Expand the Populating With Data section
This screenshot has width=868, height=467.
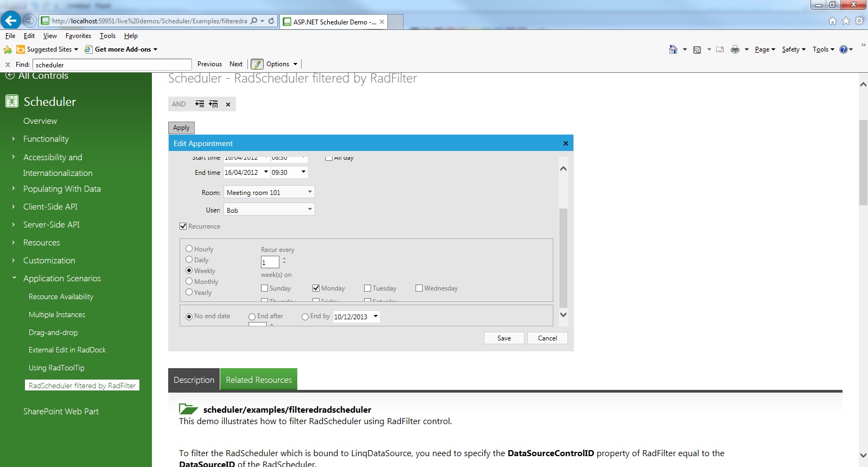pyautogui.click(x=14, y=189)
